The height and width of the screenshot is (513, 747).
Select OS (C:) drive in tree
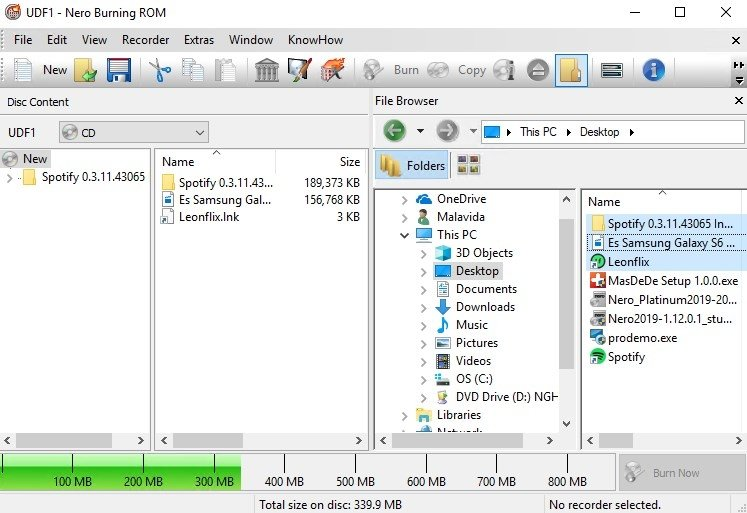[464, 379]
